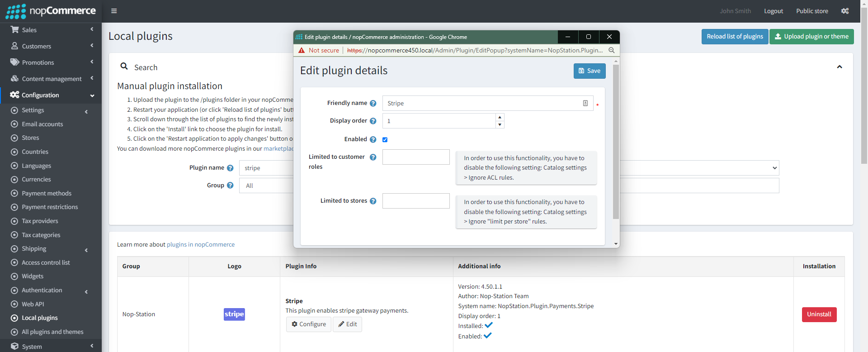
Task: Click the popup vertical scrollbar
Action: tap(616, 142)
